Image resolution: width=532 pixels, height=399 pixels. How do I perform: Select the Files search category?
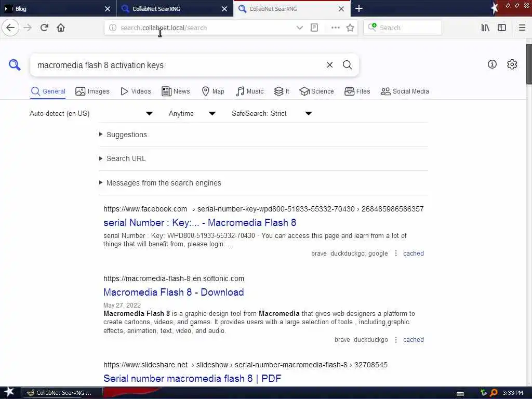(x=357, y=91)
